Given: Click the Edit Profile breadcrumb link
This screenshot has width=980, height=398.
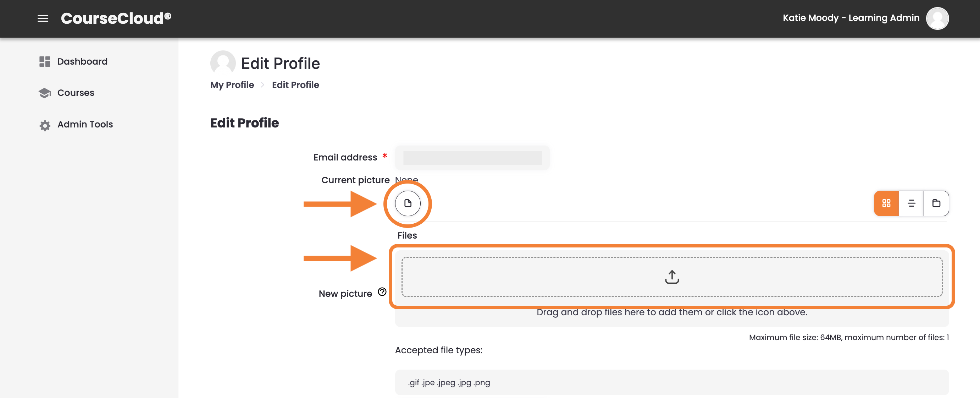Looking at the screenshot, I should pos(295,84).
